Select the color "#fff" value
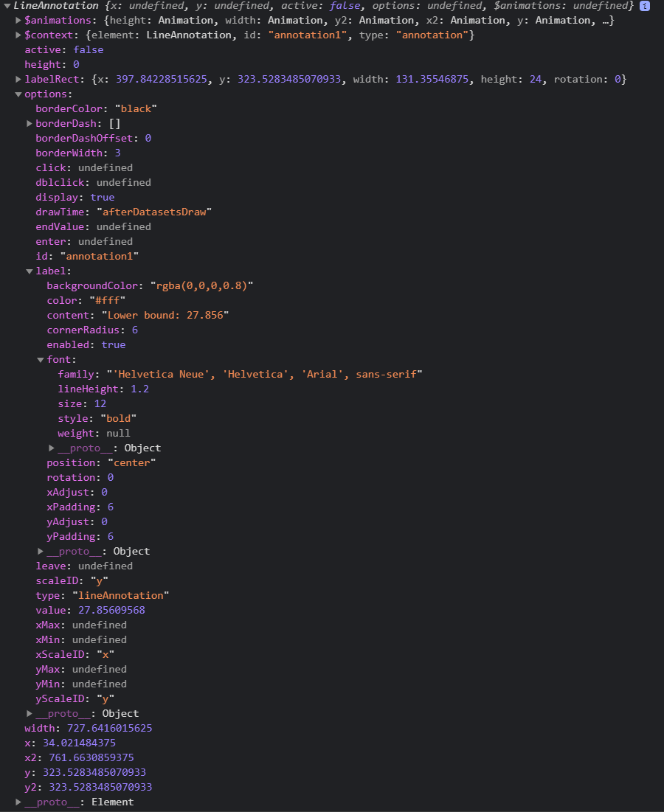The image size is (664, 812). point(107,300)
